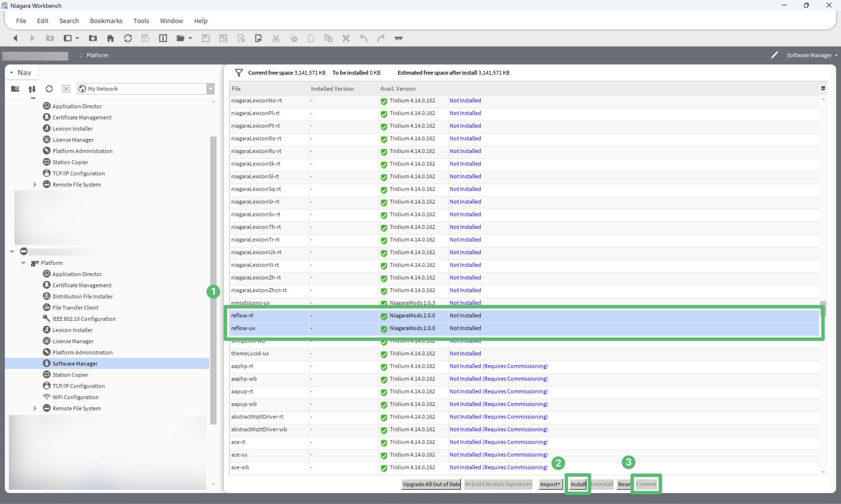The width and height of the screenshot is (841, 504).
Task: Click the Cut scissors toolbar icon
Action: 276,38
